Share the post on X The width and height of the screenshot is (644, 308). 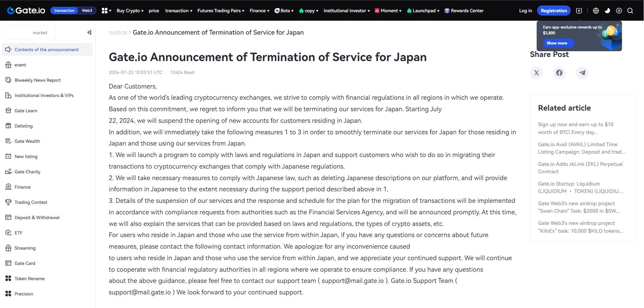(536, 73)
